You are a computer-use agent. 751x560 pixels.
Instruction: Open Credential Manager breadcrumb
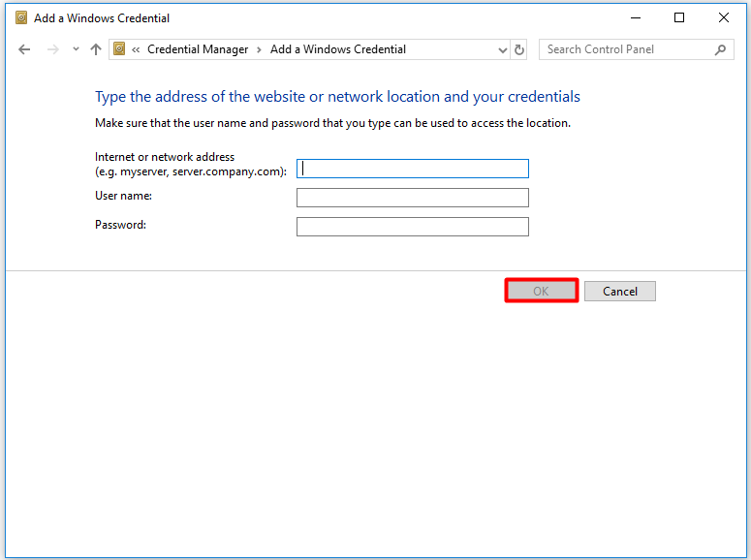(198, 49)
